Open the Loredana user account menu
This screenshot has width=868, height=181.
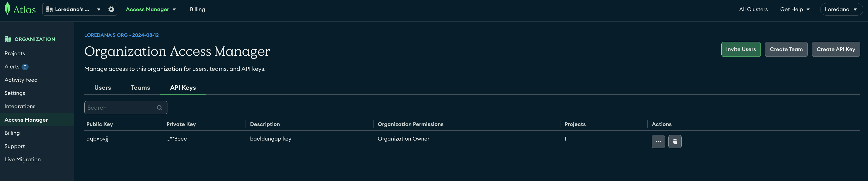click(x=841, y=9)
